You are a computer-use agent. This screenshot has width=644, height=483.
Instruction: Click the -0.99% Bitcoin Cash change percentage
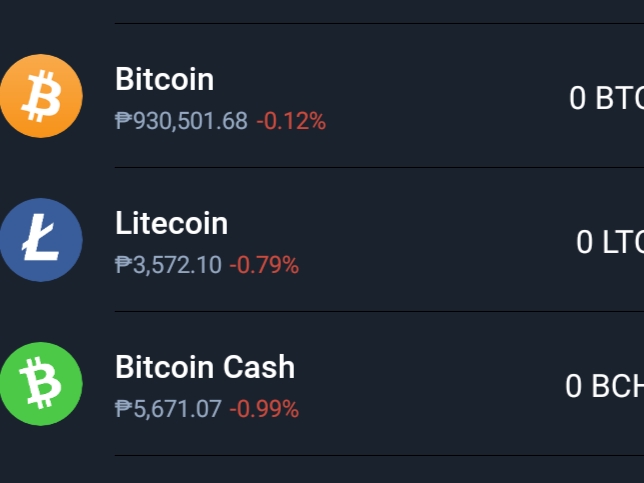click(x=264, y=409)
